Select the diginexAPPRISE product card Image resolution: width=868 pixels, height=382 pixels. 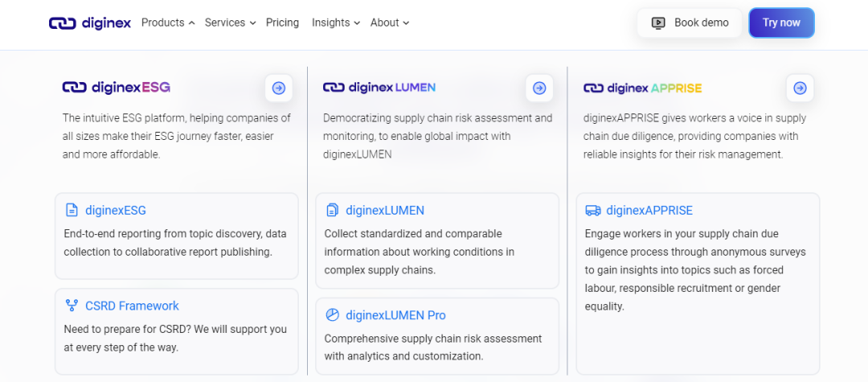click(698, 283)
